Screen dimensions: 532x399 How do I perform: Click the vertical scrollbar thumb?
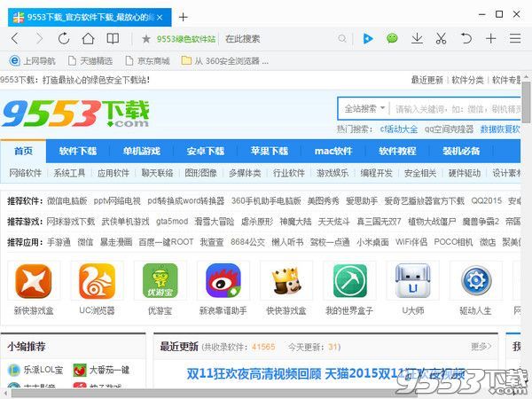[527, 102]
